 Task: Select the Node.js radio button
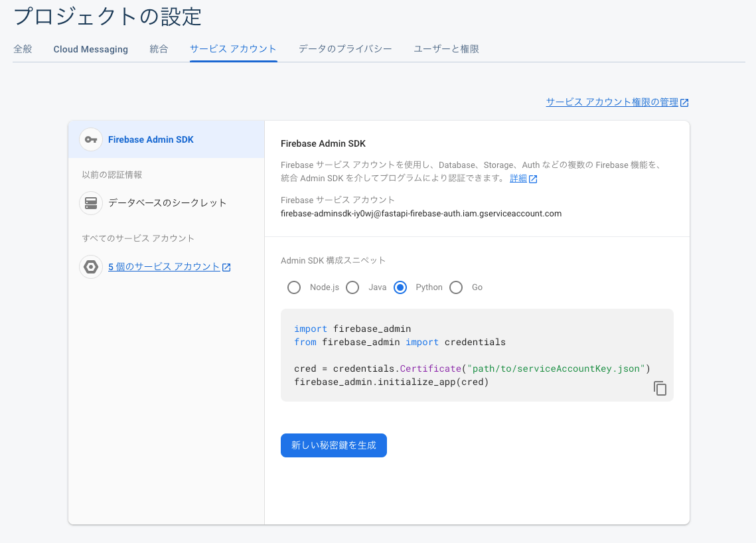point(293,287)
